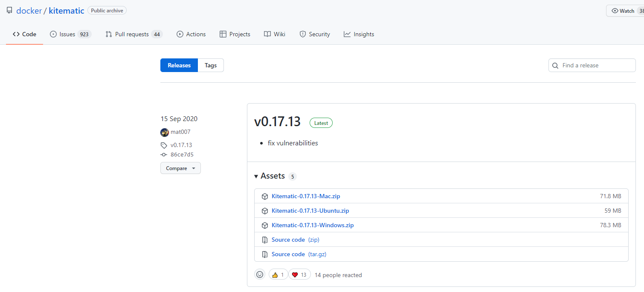Click the tag icon next to v0.17.13
The height and width of the screenshot is (292, 644).
[164, 145]
